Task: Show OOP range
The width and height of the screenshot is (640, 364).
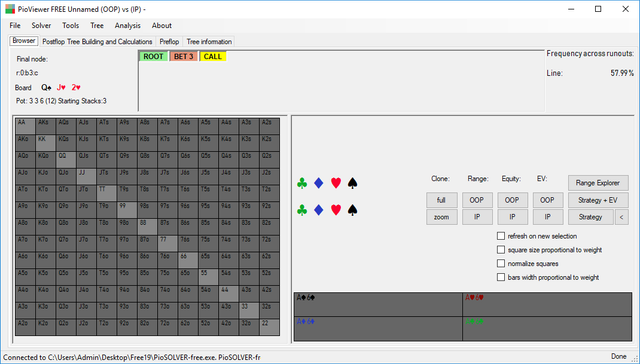Action: pyautogui.click(x=477, y=200)
